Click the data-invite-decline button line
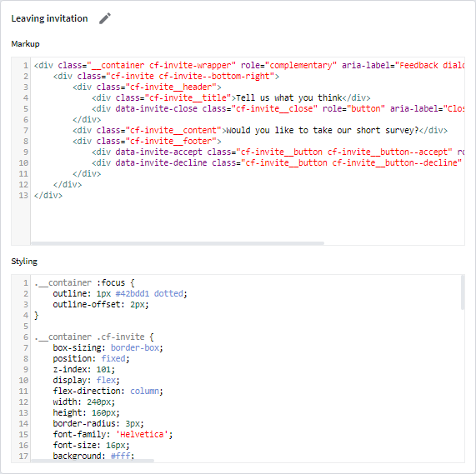Screen dimensions: 476x474 (x=277, y=162)
